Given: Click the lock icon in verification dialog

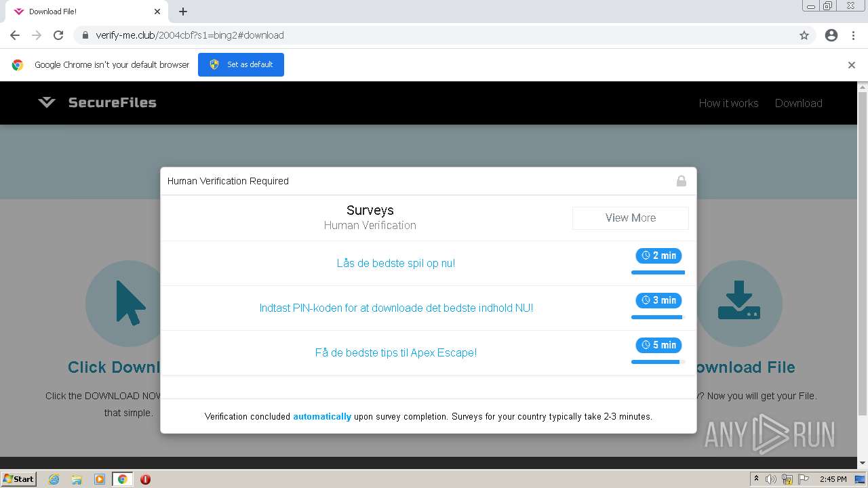Looking at the screenshot, I should (681, 181).
